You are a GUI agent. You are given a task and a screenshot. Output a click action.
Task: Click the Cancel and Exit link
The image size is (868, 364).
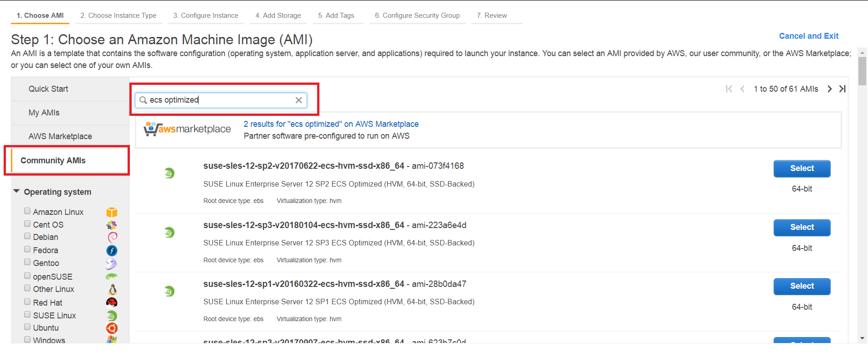808,36
